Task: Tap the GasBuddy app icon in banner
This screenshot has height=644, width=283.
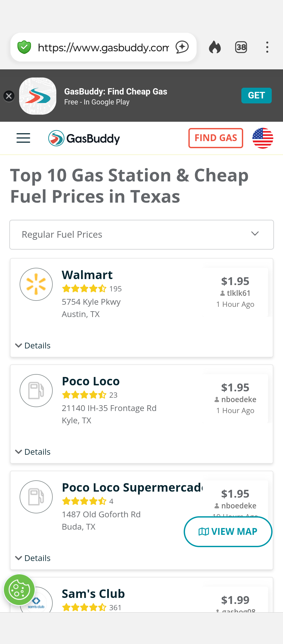Action: coord(38,96)
